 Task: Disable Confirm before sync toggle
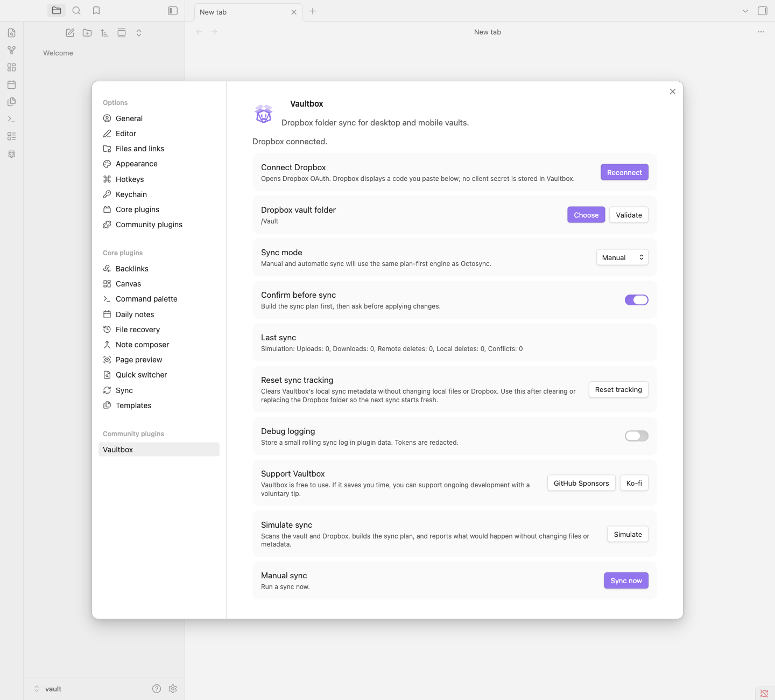click(x=637, y=300)
